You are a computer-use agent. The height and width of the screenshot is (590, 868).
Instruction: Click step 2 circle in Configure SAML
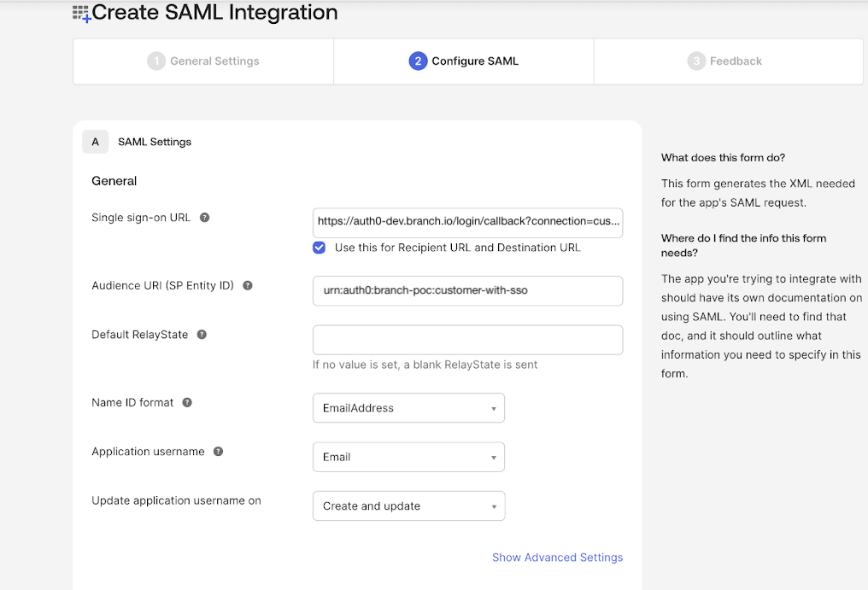(418, 61)
